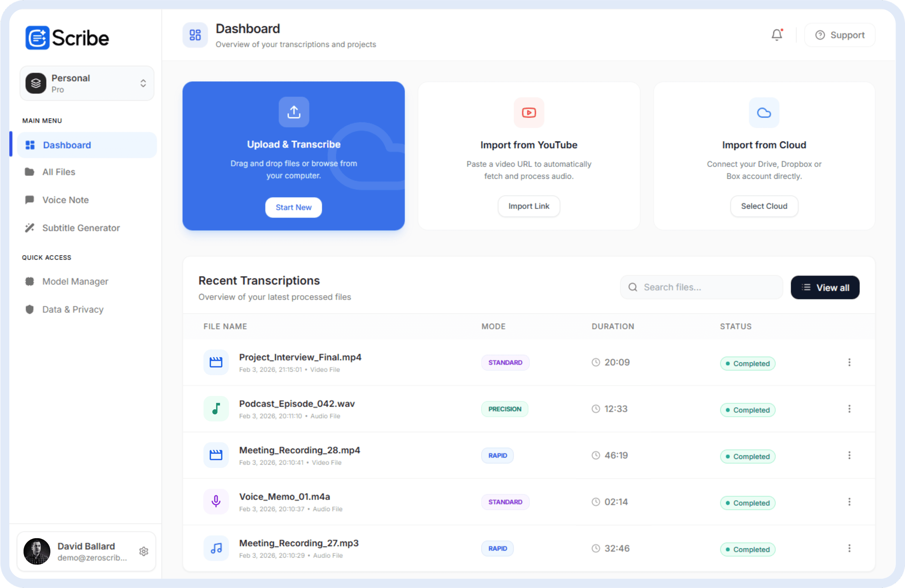Click the Start New button
Screen dimensions: 905x588
point(293,207)
